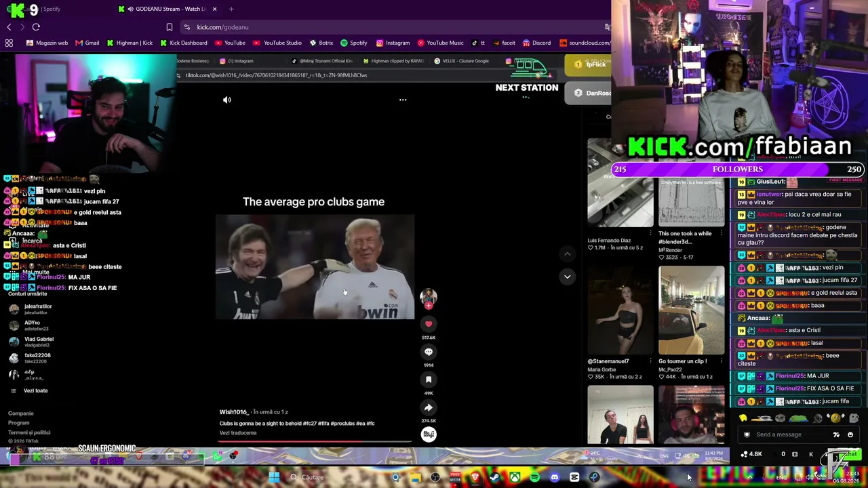Like the TikTok video with the heart
The image size is (868, 488).
429,324
